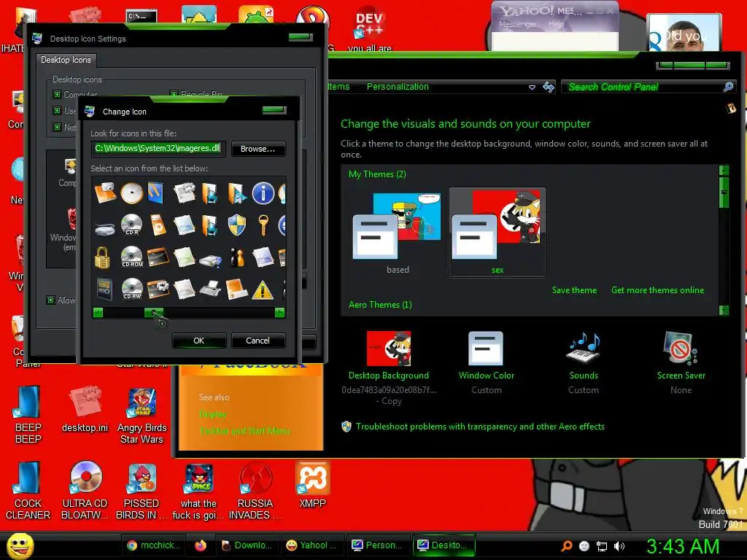Switch to the mcchick... Chrome taskbar button
Viewport: 747px width, 560px height.
click(154, 545)
